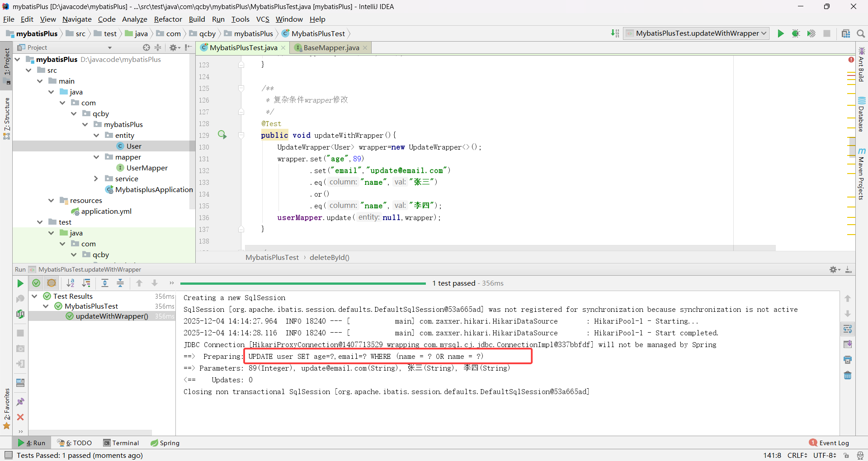868x461 pixels.
Task: Collapse all in Project panel
Action: [x=158, y=47]
